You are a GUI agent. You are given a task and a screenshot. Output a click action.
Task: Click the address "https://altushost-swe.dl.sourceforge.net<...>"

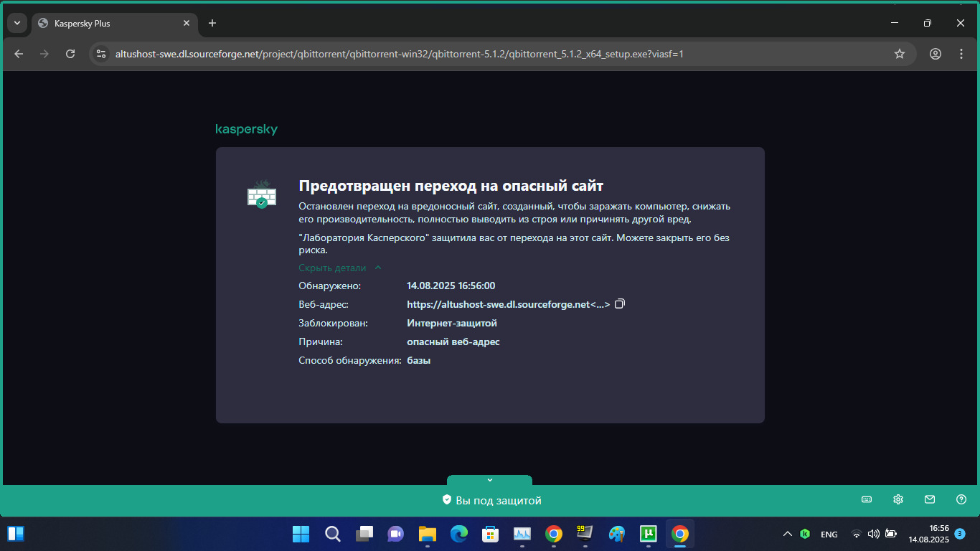[509, 304]
